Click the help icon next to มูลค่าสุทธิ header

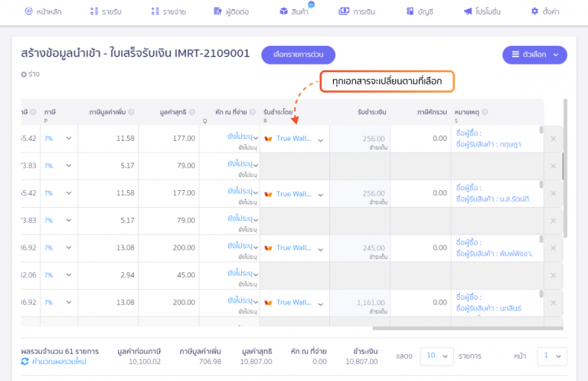(x=192, y=112)
